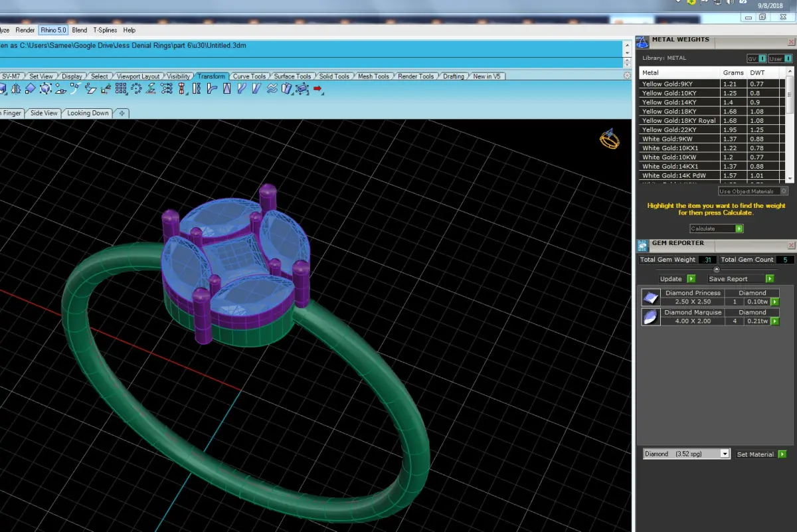797x532 pixels.
Task: Toggle Use Object Materials option
Action: click(x=753, y=191)
